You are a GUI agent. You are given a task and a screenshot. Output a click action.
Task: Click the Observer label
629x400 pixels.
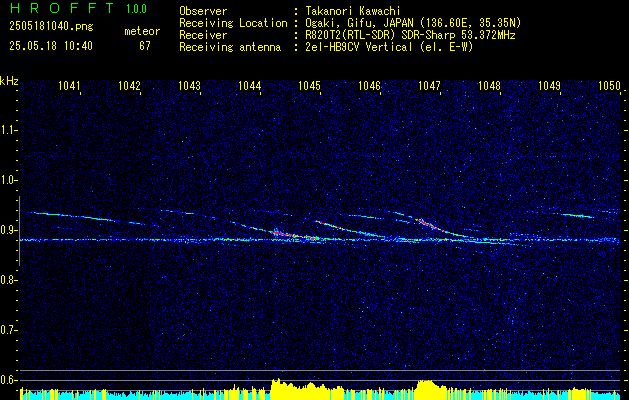(x=203, y=11)
